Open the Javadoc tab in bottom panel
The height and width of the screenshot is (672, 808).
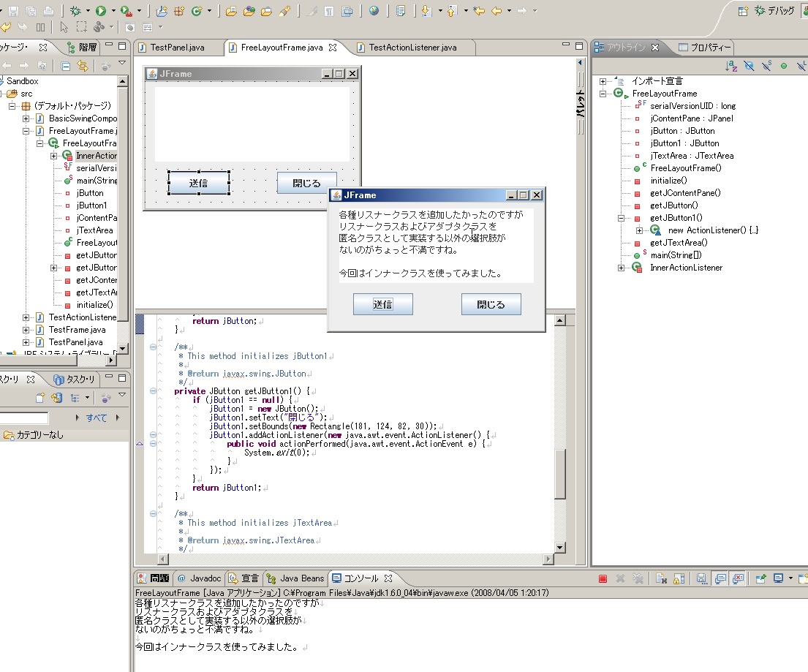click(200, 578)
